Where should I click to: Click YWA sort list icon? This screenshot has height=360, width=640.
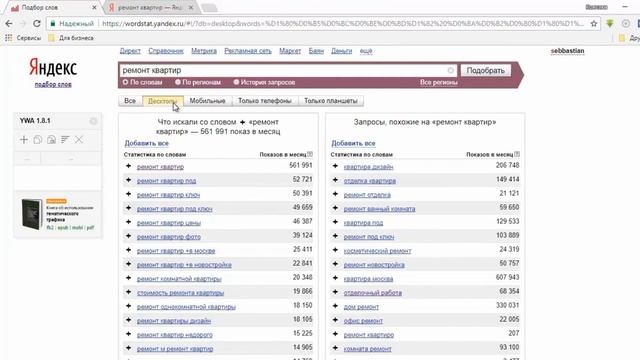[65, 140]
